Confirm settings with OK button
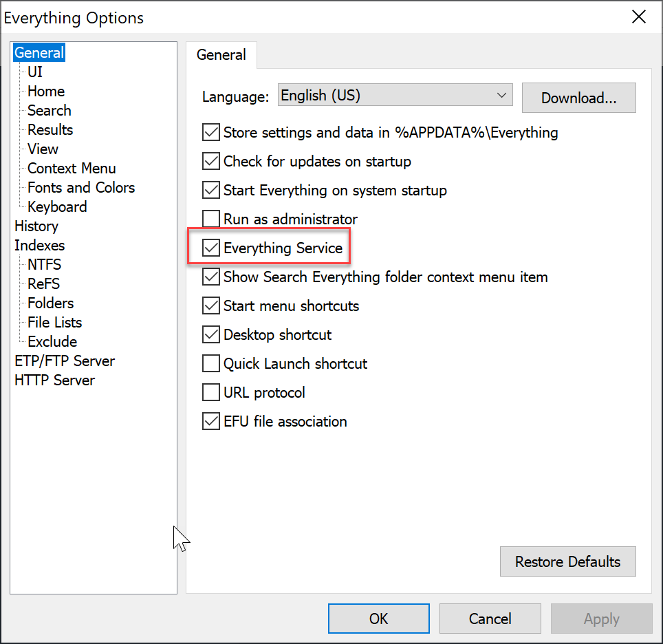 [x=378, y=619]
